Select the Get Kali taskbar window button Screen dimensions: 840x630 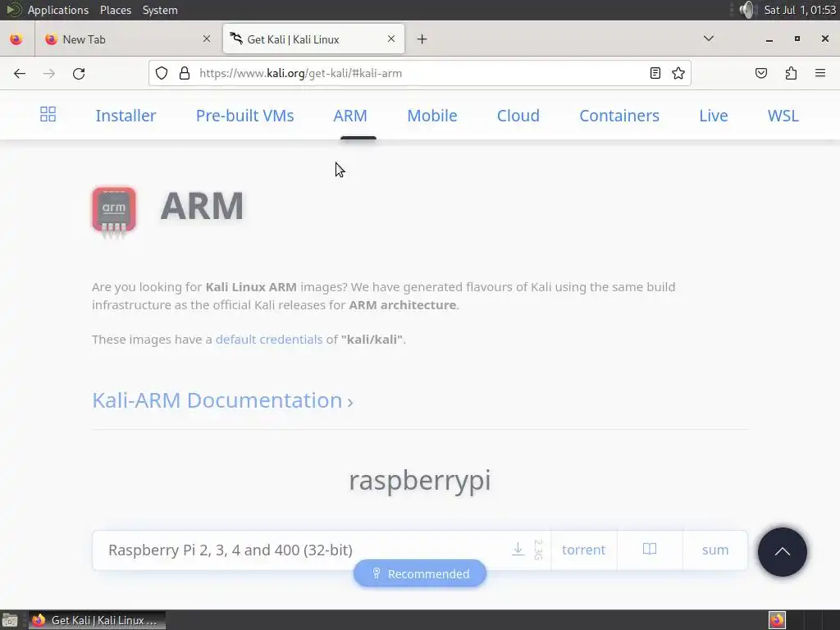tap(97, 620)
